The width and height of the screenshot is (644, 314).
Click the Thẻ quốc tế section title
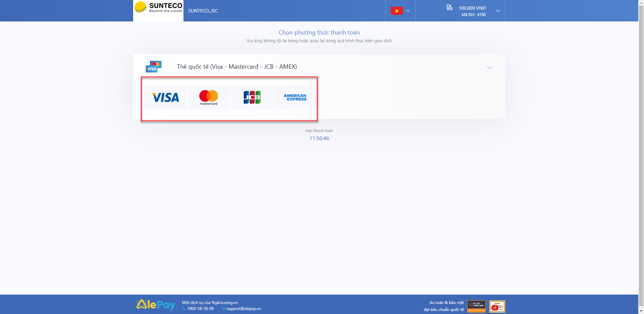click(237, 67)
